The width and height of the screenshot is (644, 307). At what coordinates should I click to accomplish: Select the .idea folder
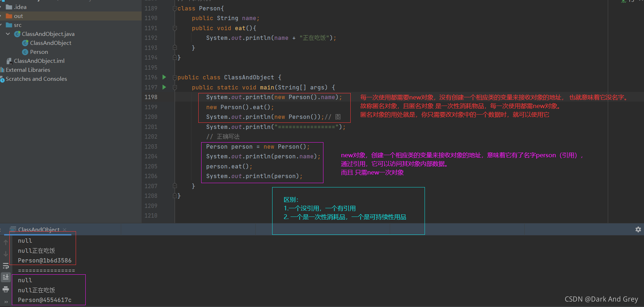[20, 7]
